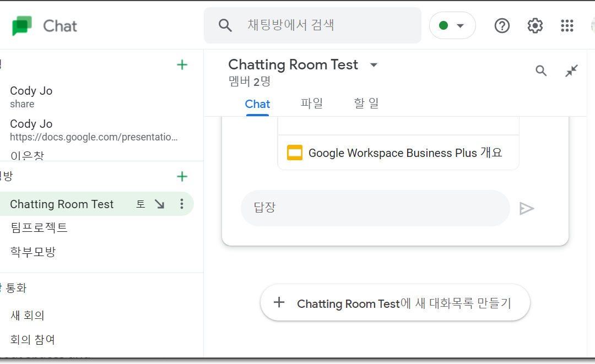The height and width of the screenshot is (364, 595).
Task: Switch to the 파일 tab
Action: pyautogui.click(x=311, y=103)
